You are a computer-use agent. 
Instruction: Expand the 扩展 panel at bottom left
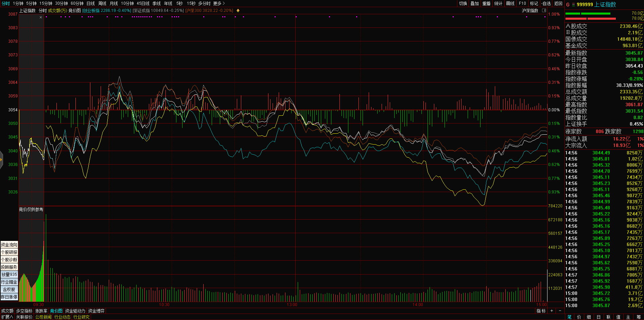[x=7, y=317]
